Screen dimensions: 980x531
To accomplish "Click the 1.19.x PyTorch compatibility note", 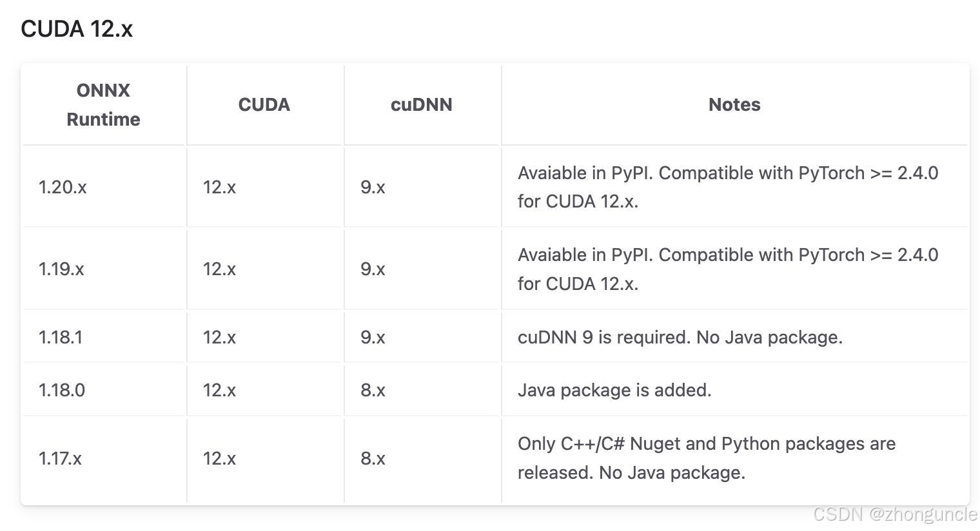I will point(728,269).
